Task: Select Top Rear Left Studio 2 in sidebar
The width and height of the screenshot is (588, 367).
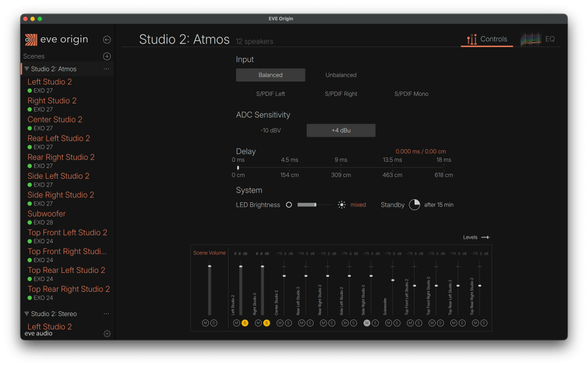Action: point(66,270)
